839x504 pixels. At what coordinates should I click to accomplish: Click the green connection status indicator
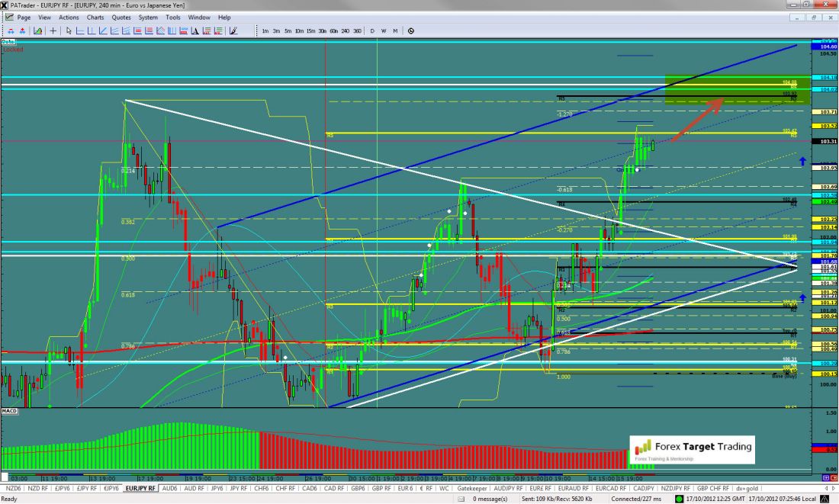[679, 498]
